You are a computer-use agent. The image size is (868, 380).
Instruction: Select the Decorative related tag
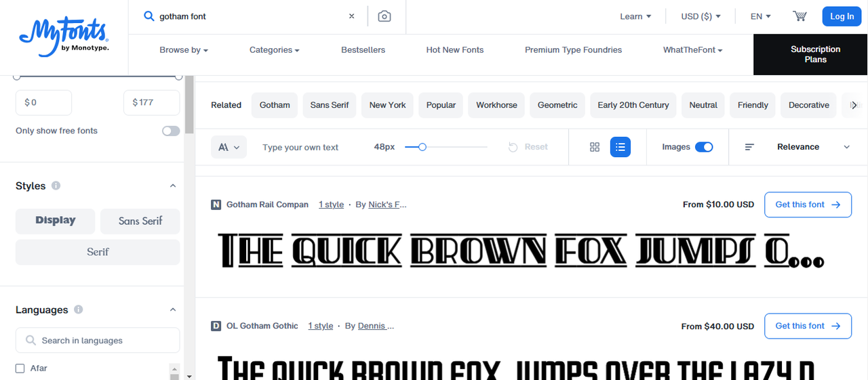coord(809,105)
